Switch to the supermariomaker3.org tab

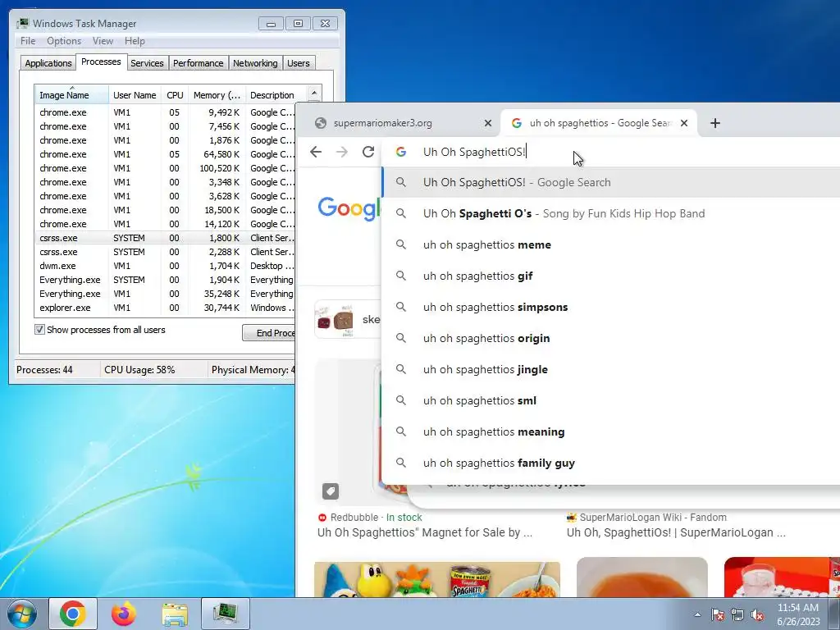click(x=402, y=123)
